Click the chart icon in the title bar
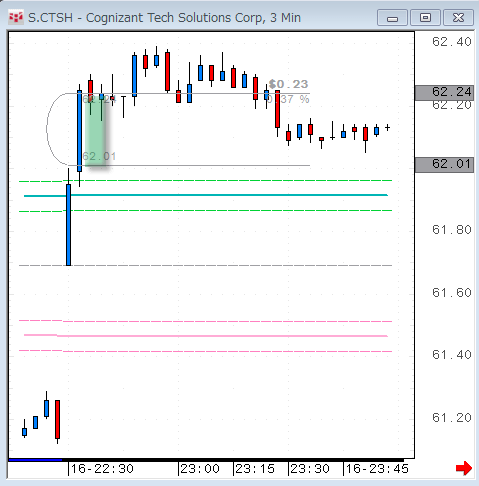The image size is (479, 486). click(16, 17)
